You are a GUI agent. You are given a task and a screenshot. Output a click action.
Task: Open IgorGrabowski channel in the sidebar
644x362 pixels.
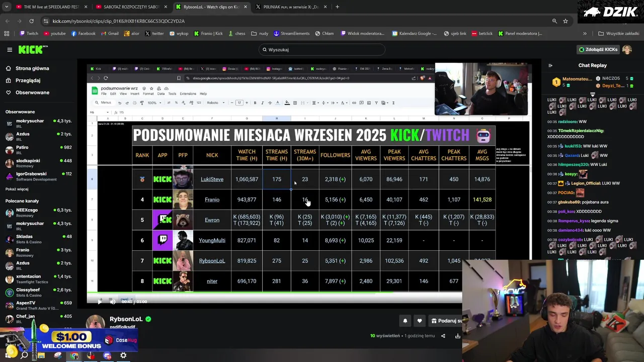(x=39, y=176)
